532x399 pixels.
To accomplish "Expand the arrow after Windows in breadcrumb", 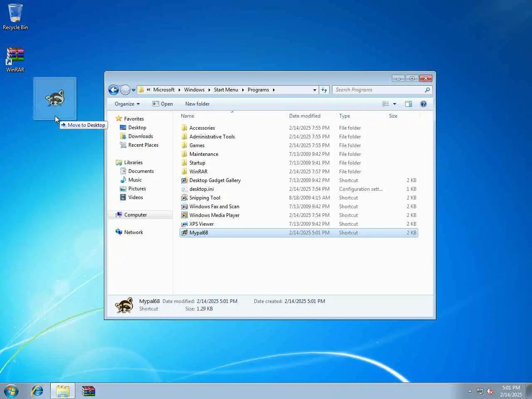I will coord(209,90).
